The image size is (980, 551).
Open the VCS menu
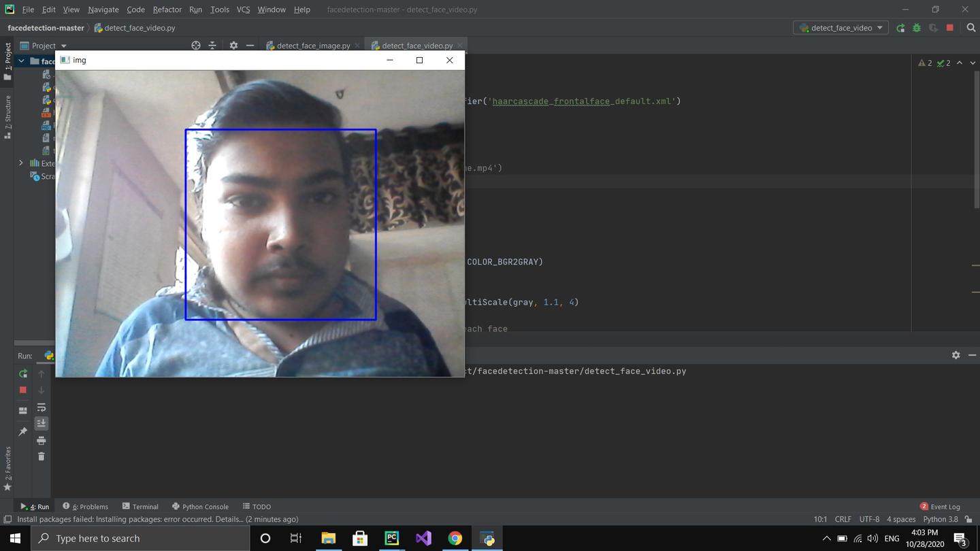coord(243,10)
